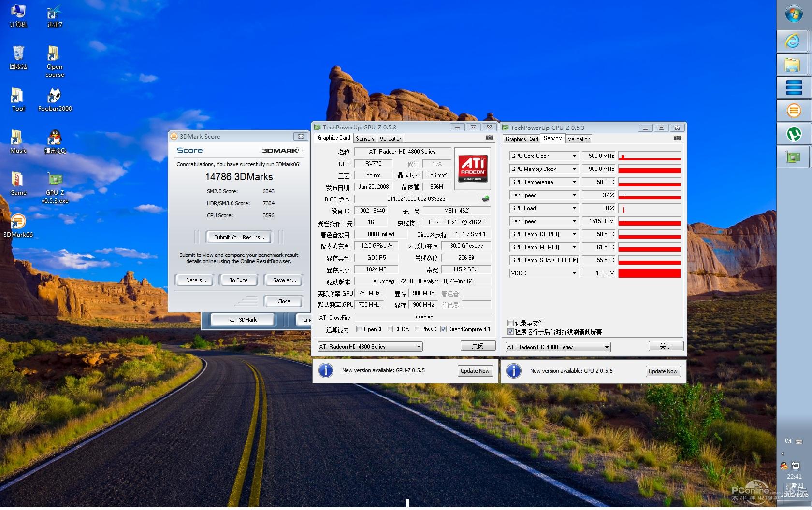Open the 迅雷7 desktop shortcut
The width and height of the screenshot is (812, 510).
coord(55,16)
